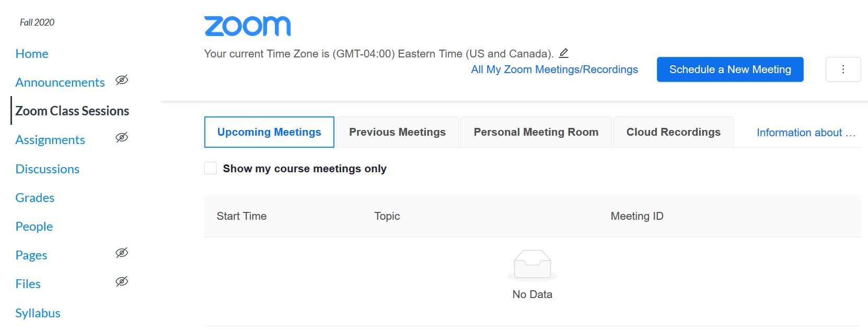Go to the Grades page
This screenshot has height=332, width=868.
point(34,197)
